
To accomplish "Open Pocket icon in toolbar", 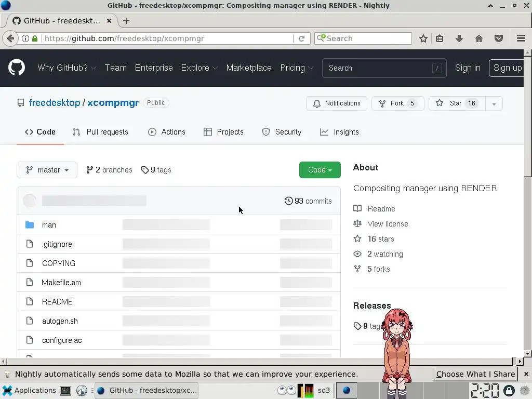I will pyautogui.click(x=498, y=38).
